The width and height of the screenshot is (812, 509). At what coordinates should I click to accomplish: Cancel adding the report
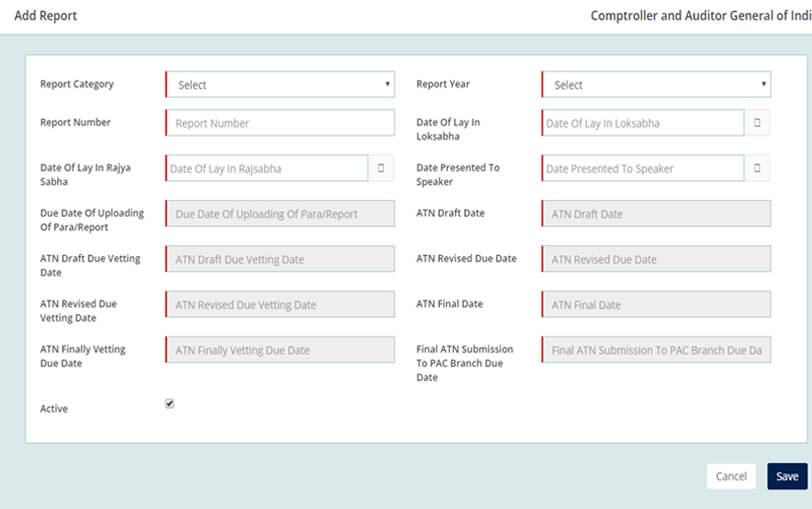(731, 476)
